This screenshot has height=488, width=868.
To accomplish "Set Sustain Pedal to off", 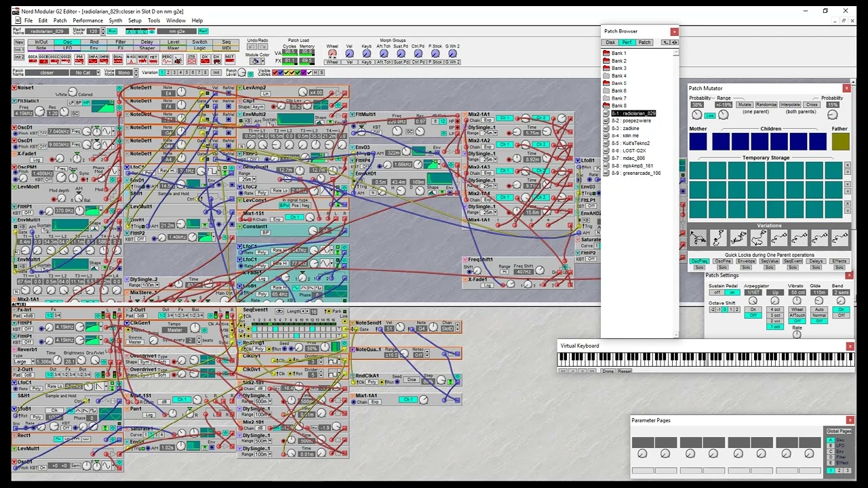I will [717, 292].
